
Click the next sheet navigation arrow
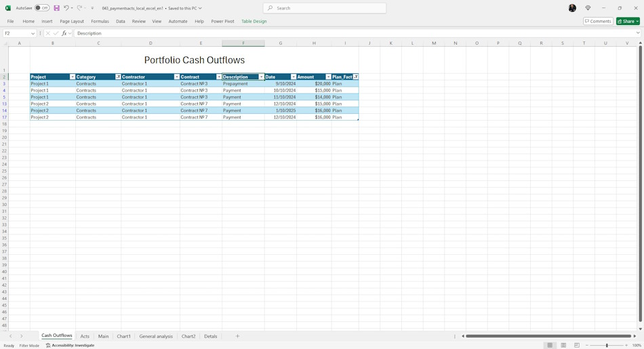coord(22,336)
